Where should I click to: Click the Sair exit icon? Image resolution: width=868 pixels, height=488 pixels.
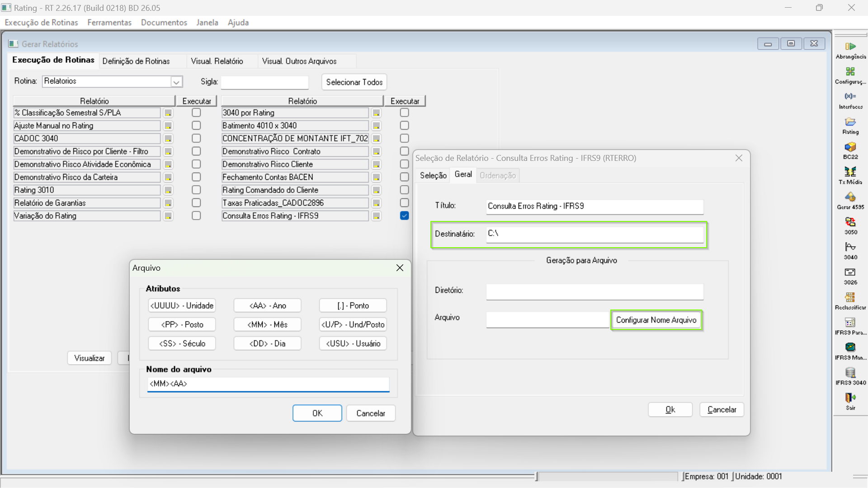point(850,398)
